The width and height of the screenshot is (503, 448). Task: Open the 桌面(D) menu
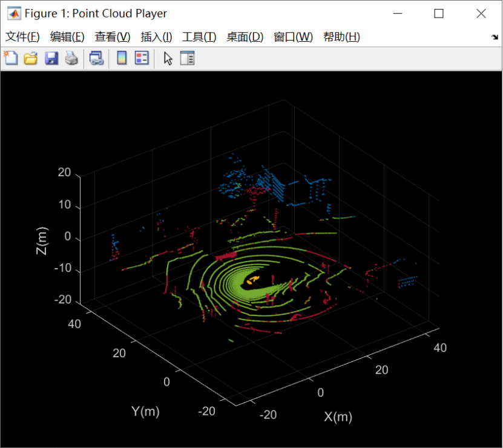pos(245,37)
